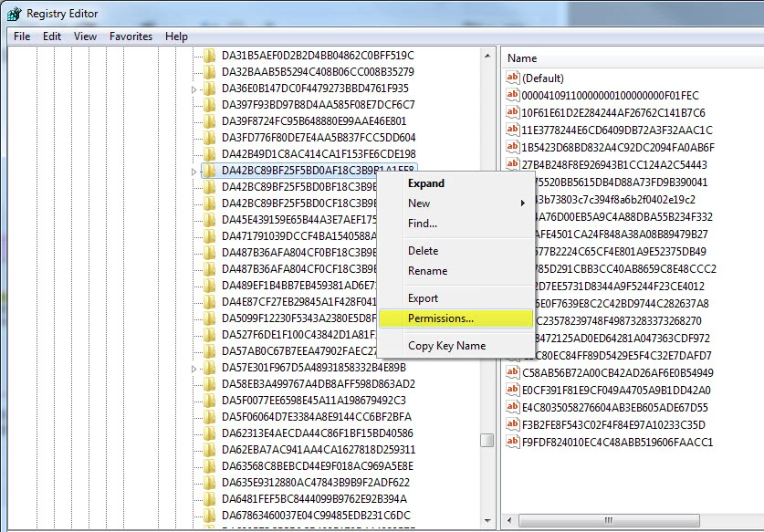Viewport: 764px width, 532px height.
Task: Click the values pane horizontal scrollbar thumb
Action: (x=609, y=520)
